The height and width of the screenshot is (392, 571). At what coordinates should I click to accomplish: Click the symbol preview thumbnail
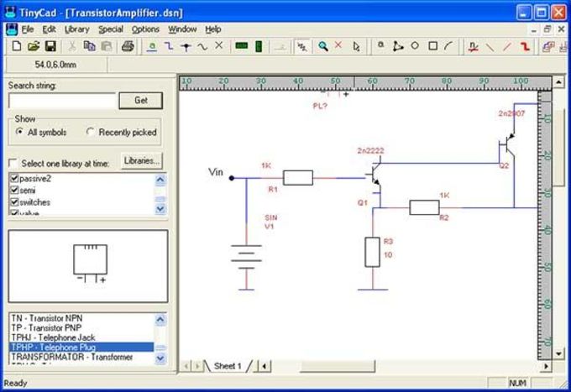88,266
